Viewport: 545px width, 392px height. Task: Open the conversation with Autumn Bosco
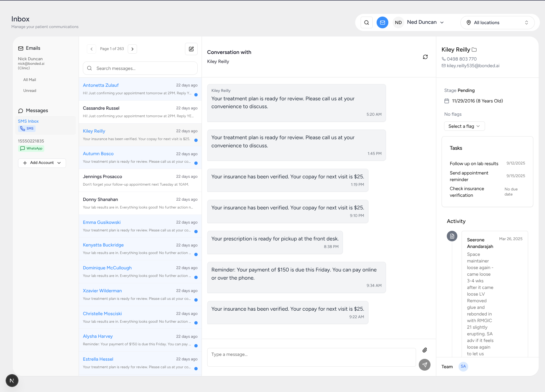(98, 154)
